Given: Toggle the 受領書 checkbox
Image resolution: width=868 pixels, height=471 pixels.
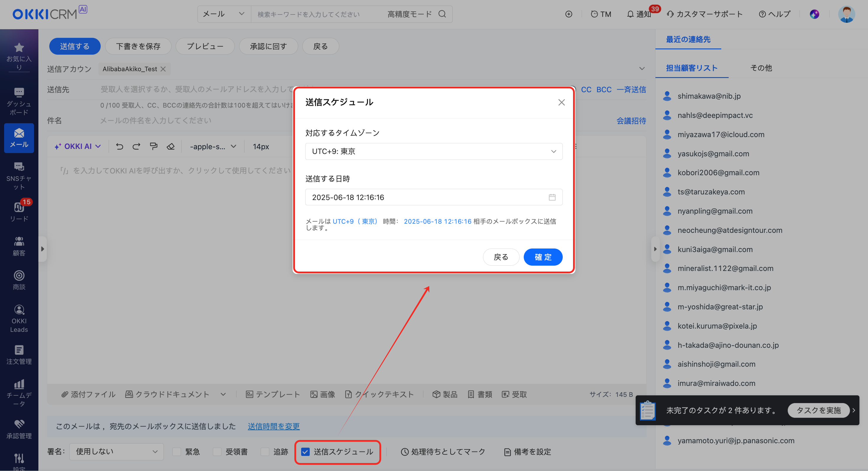Looking at the screenshot, I should [217, 451].
